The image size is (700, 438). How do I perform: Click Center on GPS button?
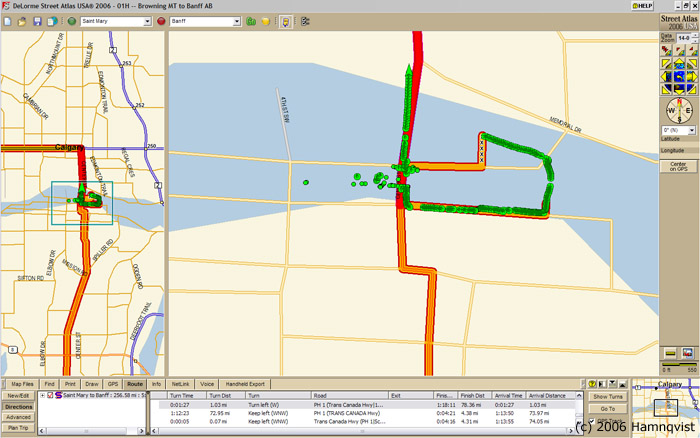coord(678,166)
